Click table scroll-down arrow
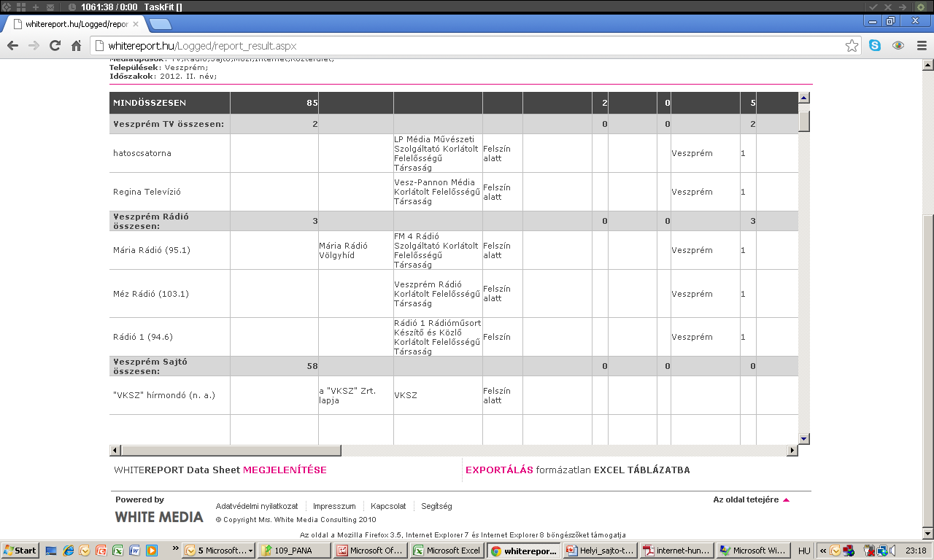 click(x=804, y=439)
